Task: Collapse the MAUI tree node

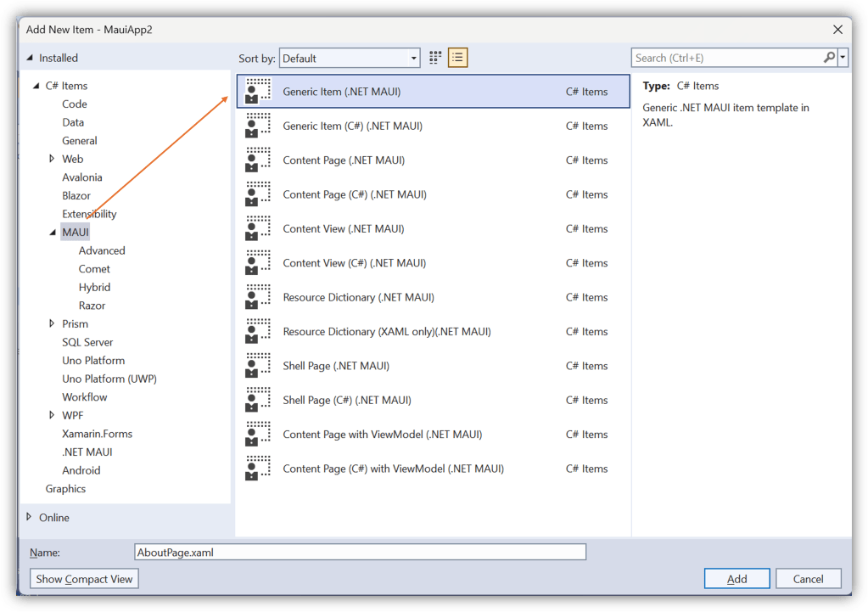Action: pyautogui.click(x=53, y=232)
